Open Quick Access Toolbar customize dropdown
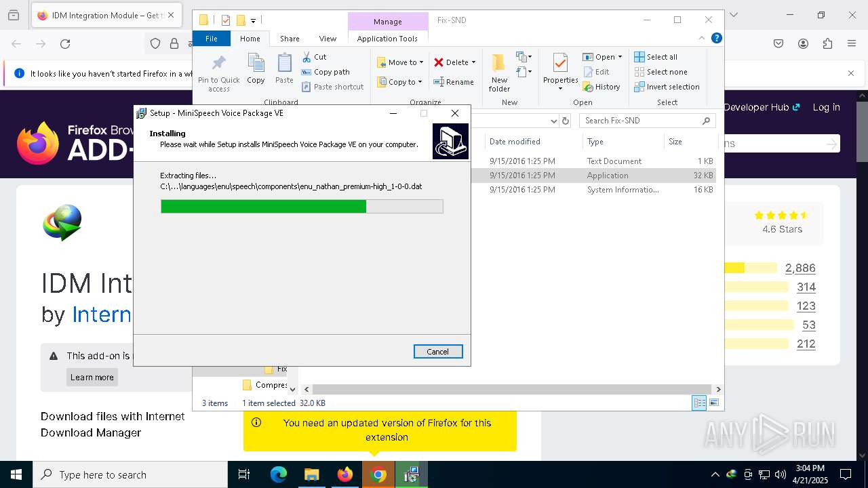Viewport: 868px width, 488px height. [253, 20]
